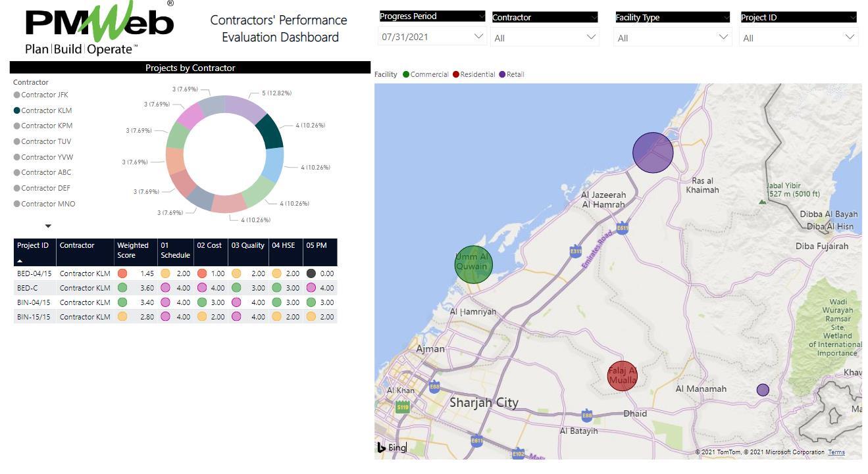Screen dimensions: 868x474
Task: Click the red weighted score indicator for BED-04/15
Action: point(122,273)
